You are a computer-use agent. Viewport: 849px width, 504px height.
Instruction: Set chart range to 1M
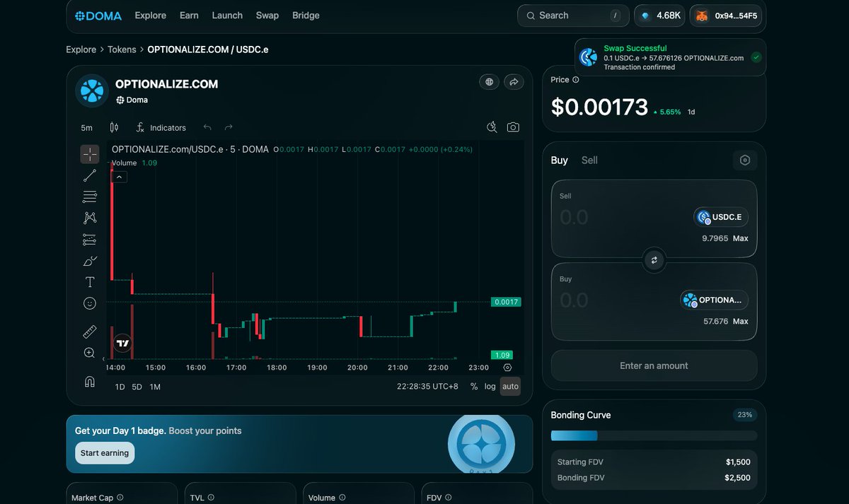point(155,387)
